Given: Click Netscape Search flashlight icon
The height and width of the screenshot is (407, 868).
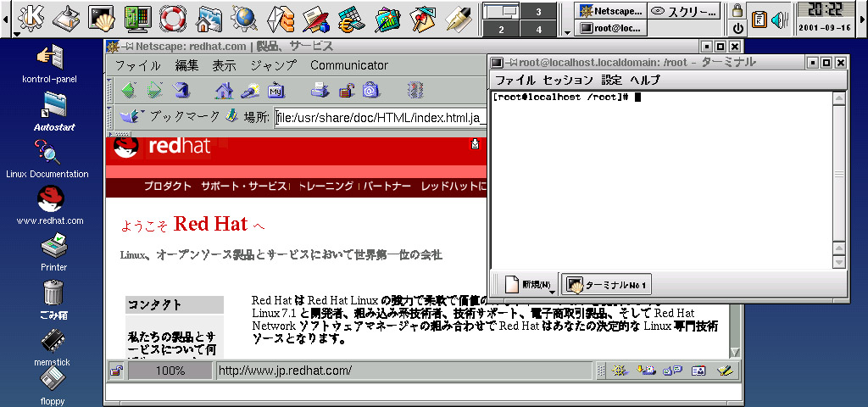Looking at the screenshot, I should click(250, 89).
